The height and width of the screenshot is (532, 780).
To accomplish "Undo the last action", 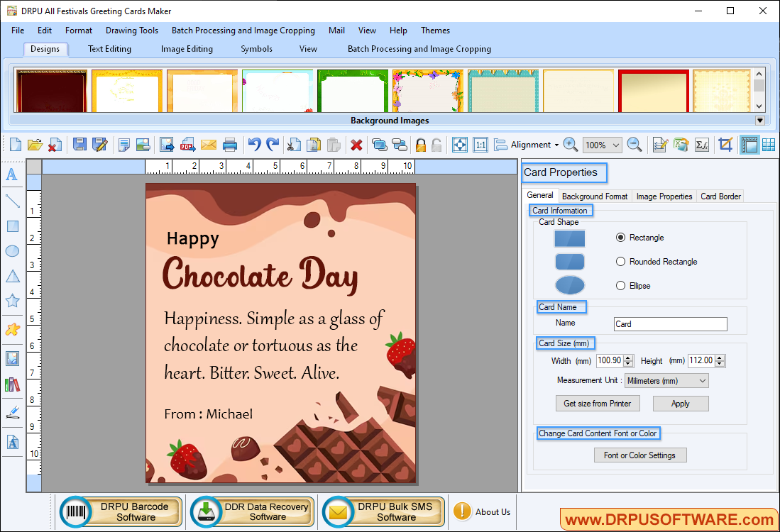I will point(253,144).
